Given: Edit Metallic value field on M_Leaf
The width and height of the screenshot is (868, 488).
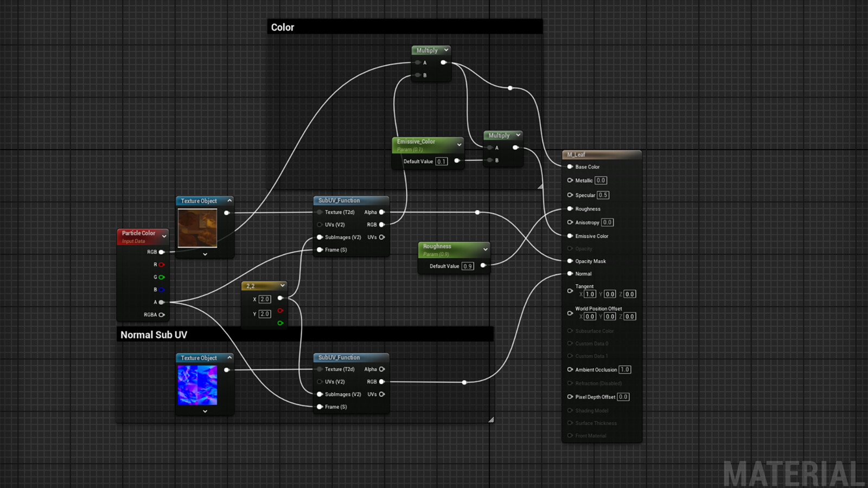Looking at the screenshot, I should [601, 181].
